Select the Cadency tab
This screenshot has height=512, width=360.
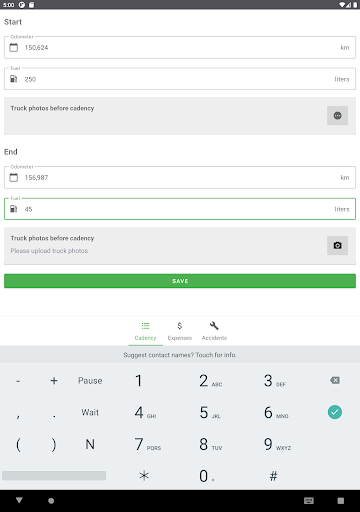coord(145,331)
